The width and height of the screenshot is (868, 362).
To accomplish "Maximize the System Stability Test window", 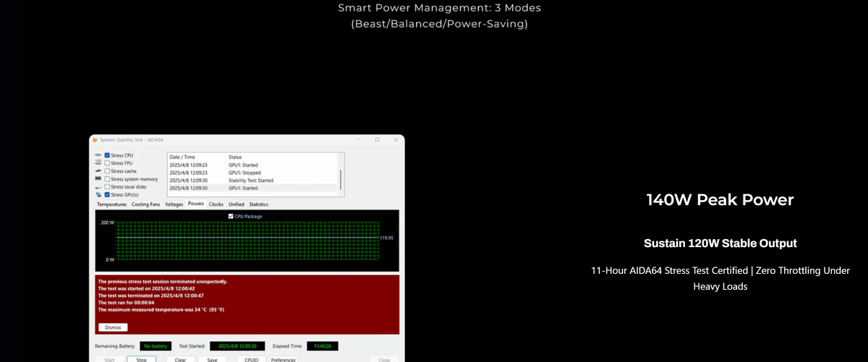I will (x=377, y=139).
